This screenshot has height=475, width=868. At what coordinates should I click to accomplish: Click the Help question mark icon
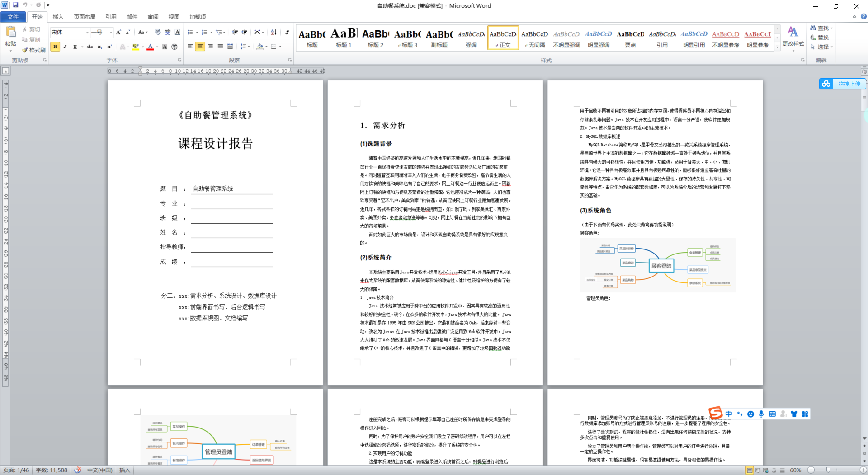click(863, 17)
